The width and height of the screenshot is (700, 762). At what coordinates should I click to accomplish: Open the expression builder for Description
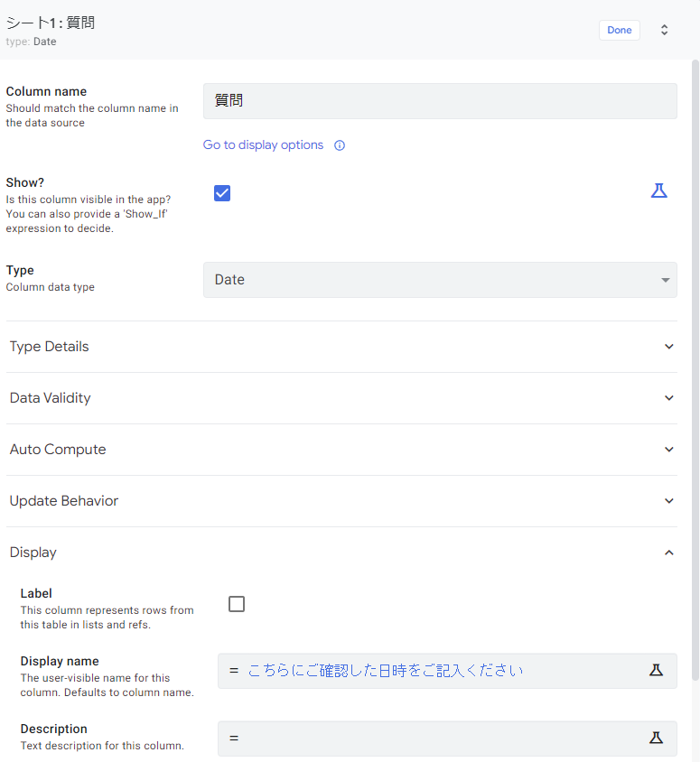(x=656, y=738)
